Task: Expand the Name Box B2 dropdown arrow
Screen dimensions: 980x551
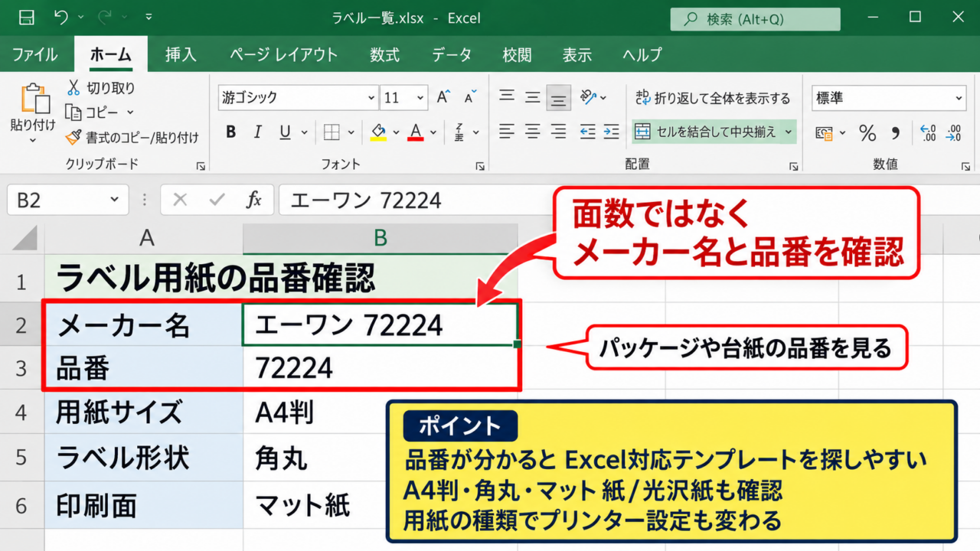Action: pyautogui.click(x=114, y=201)
